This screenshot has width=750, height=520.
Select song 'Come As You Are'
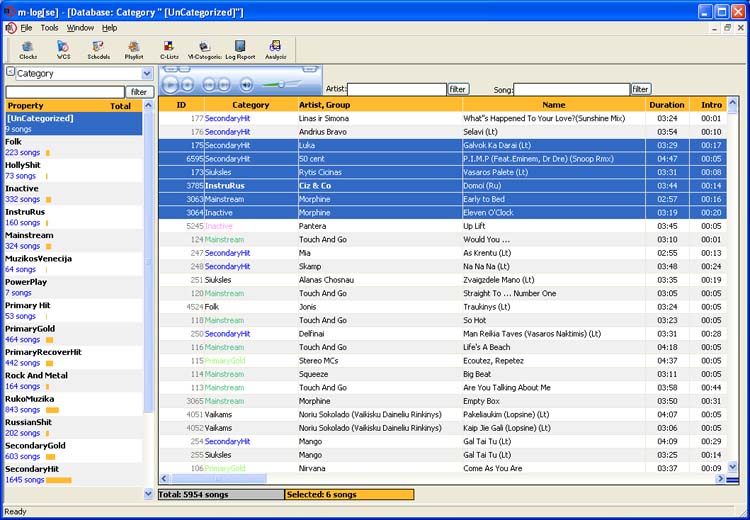coord(443,468)
